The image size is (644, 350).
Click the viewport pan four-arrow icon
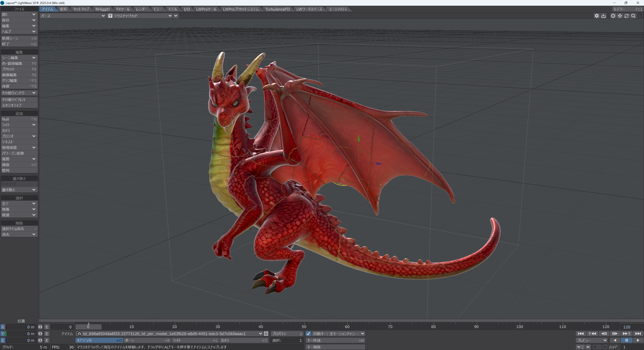(x=620, y=16)
